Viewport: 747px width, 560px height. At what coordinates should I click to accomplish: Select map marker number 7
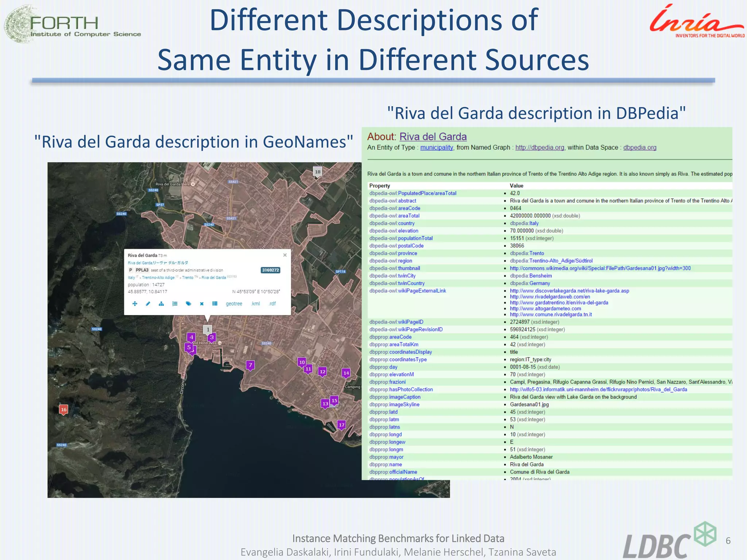coord(250,365)
